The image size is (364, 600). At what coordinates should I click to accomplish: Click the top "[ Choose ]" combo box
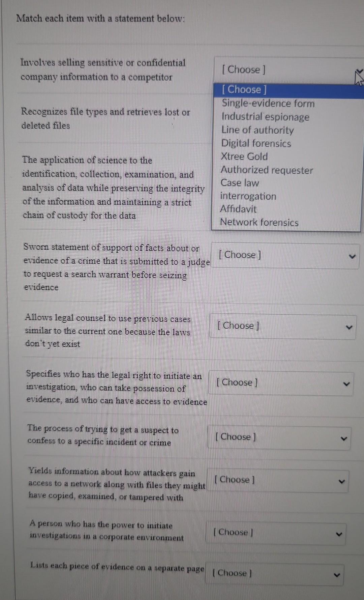click(x=286, y=70)
